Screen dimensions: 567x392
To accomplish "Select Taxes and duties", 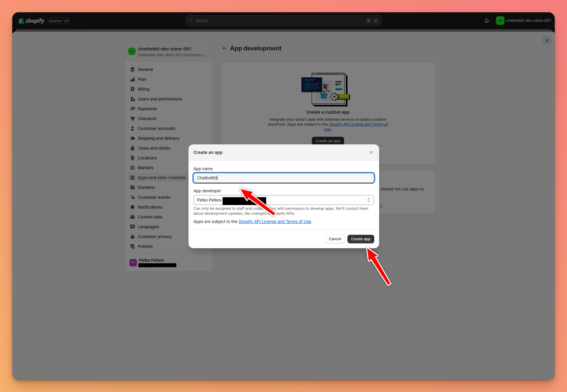I will [158, 148].
